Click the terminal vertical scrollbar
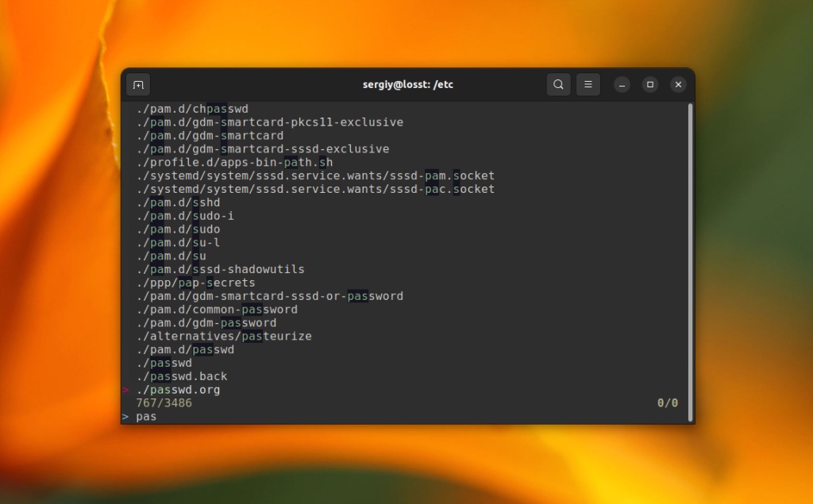The width and height of the screenshot is (813, 504). tap(690, 262)
